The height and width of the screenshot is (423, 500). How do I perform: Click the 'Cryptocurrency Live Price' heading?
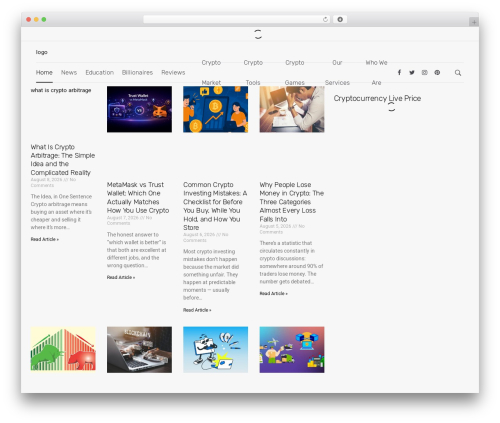pyautogui.click(x=377, y=98)
